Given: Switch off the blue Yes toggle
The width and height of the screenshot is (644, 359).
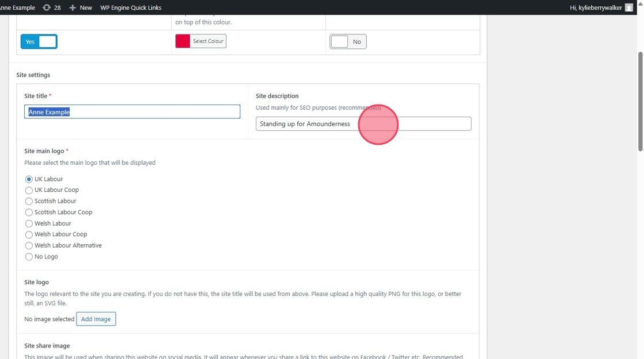Looking at the screenshot, I should 39,41.
